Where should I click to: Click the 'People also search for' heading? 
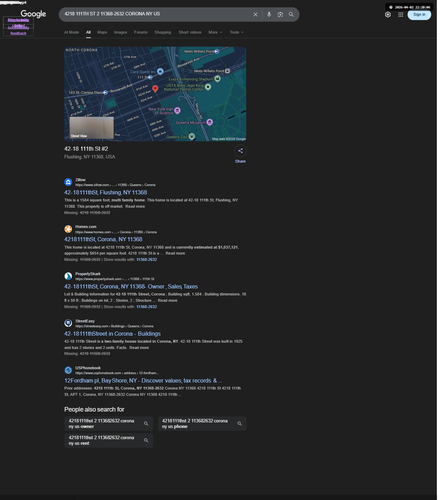coord(94,409)
